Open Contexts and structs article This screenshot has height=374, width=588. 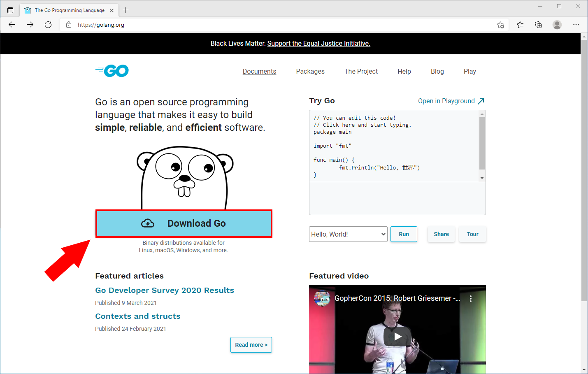click(x=138, y=316)
